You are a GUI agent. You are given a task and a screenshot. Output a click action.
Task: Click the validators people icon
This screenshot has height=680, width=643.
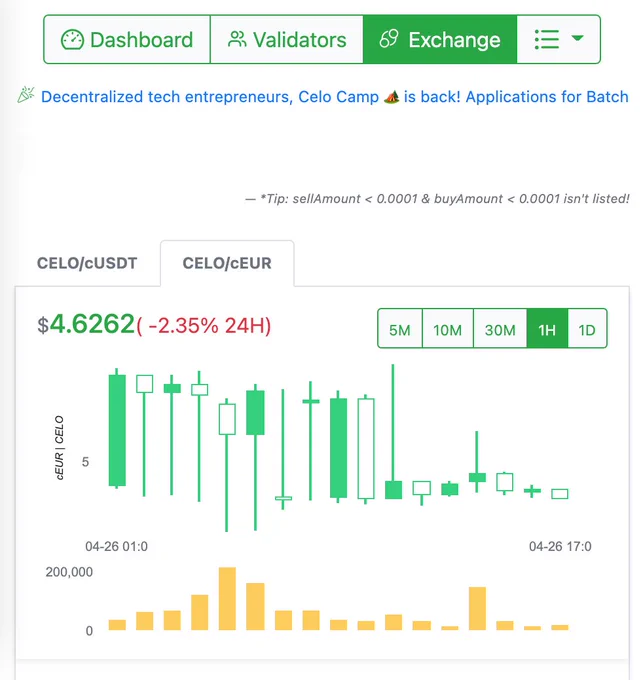pos(237,39)
